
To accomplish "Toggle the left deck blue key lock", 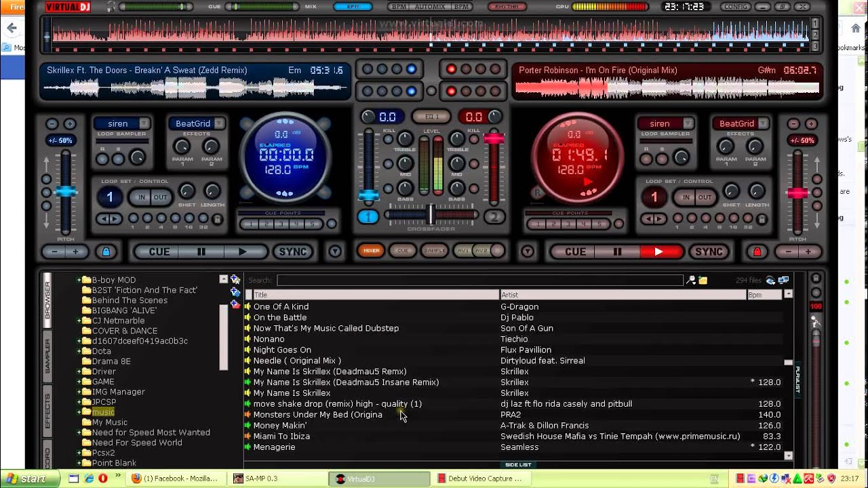I will (106, 251).
